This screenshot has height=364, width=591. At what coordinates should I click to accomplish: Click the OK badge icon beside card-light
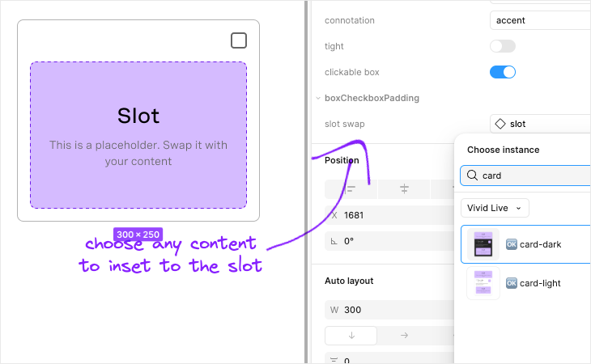click(512, 283)
